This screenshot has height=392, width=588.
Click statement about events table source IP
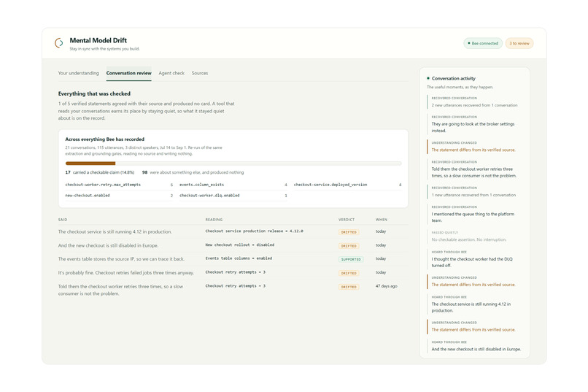pyautogui.click(x=121, y=259)
